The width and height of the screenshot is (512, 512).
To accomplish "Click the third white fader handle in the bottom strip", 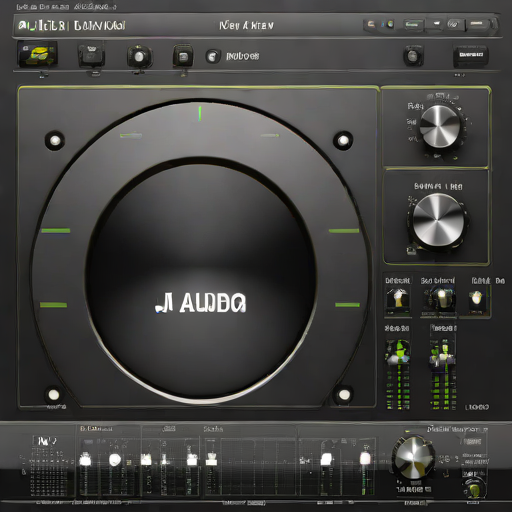I will [x=146, y=460].
